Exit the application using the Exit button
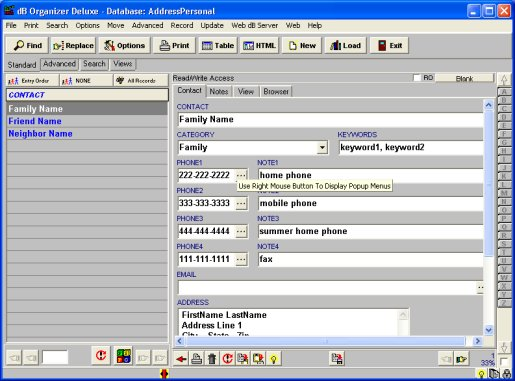The width and height of the screenshot is (515, 381). (x=389, y=45)
